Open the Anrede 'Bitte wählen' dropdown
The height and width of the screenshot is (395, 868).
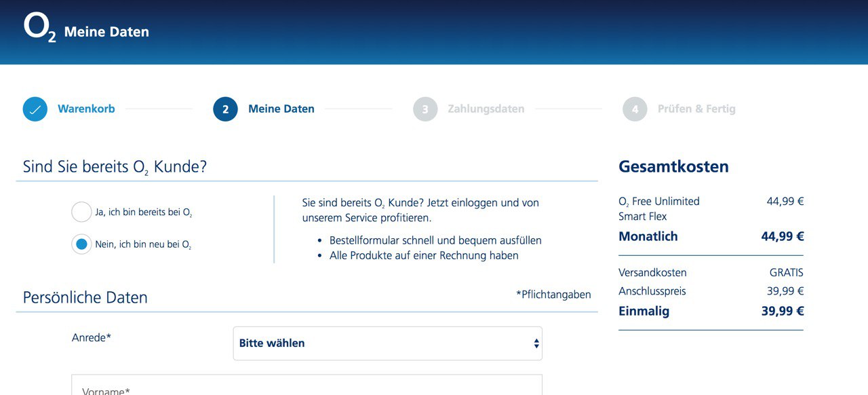388,343
